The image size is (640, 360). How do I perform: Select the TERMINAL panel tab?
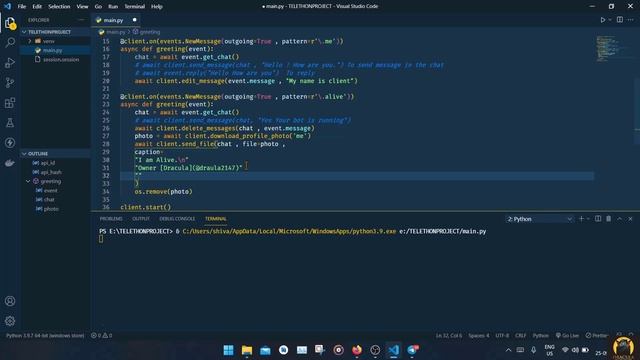(216, 219)
